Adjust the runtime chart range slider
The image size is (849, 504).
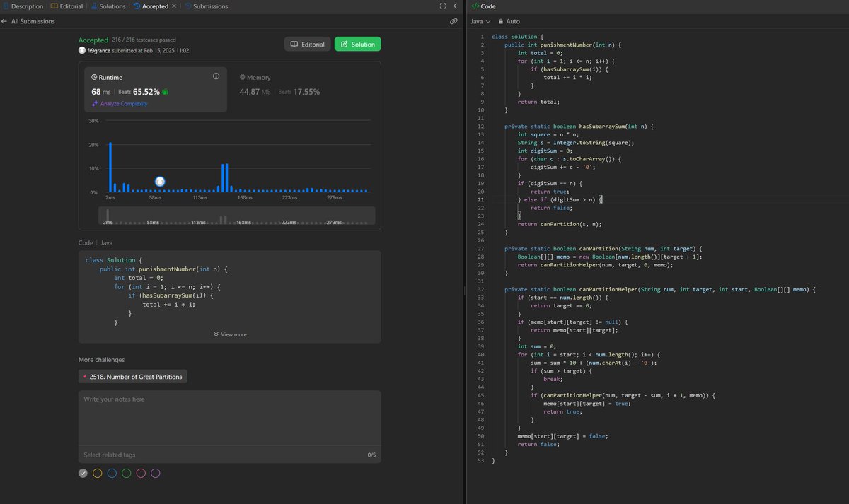click(x=237, y=216)
